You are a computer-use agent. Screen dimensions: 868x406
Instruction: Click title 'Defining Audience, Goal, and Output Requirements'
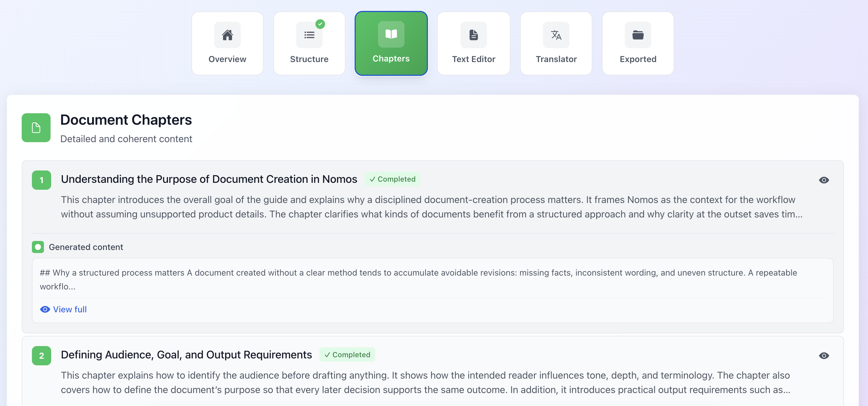[186, 354]
